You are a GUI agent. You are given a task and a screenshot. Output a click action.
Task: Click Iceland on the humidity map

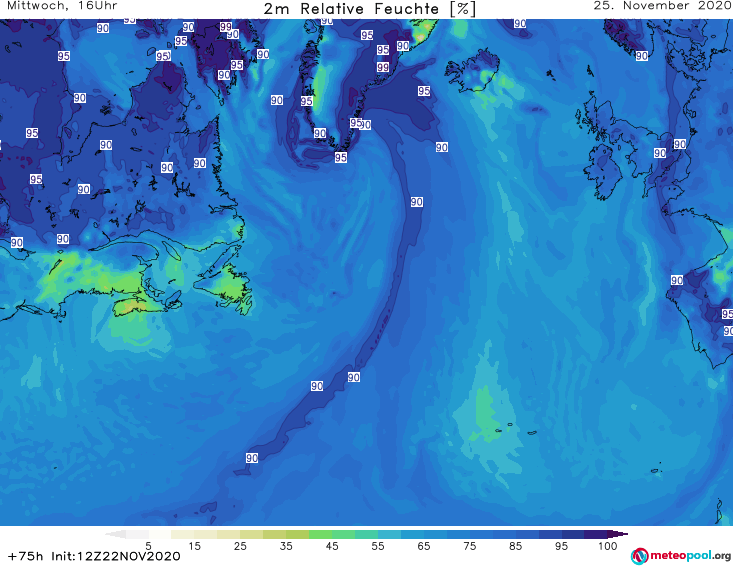472,70
